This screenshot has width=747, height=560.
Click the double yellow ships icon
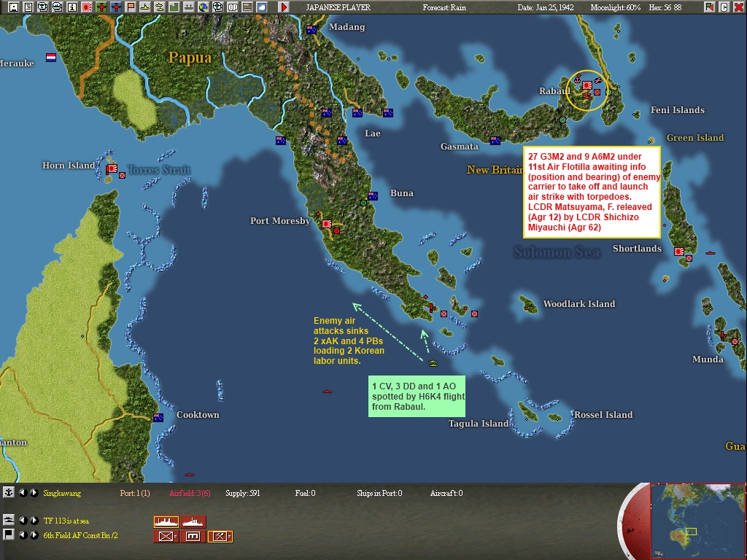160,7
